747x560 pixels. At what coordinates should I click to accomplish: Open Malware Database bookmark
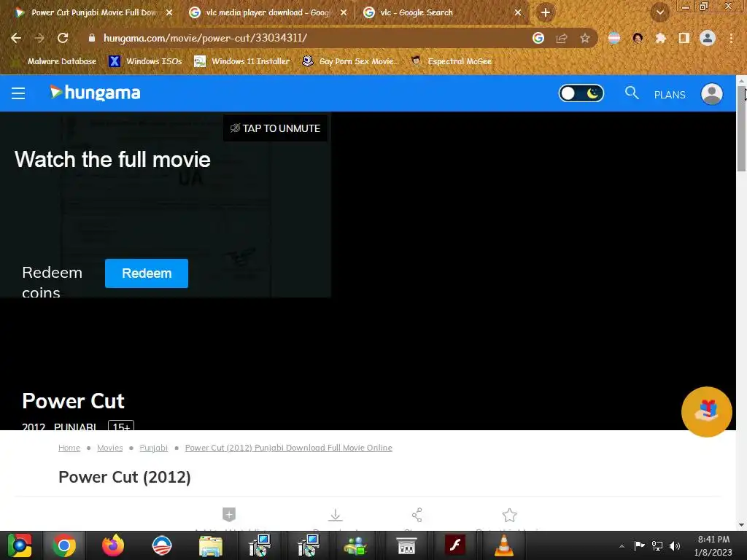coord(55,61)
